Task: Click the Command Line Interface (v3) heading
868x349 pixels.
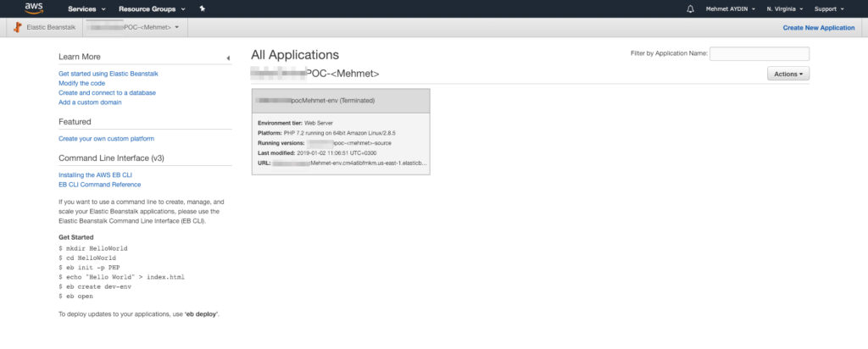Action: (111, 158)
